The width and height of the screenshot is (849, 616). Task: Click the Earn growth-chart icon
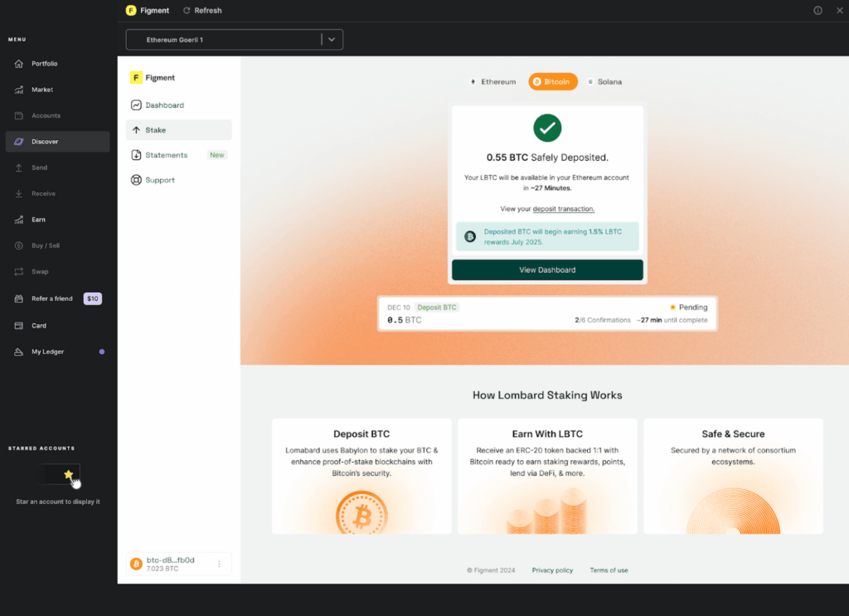pyautogui.click(x=19, y=219)
